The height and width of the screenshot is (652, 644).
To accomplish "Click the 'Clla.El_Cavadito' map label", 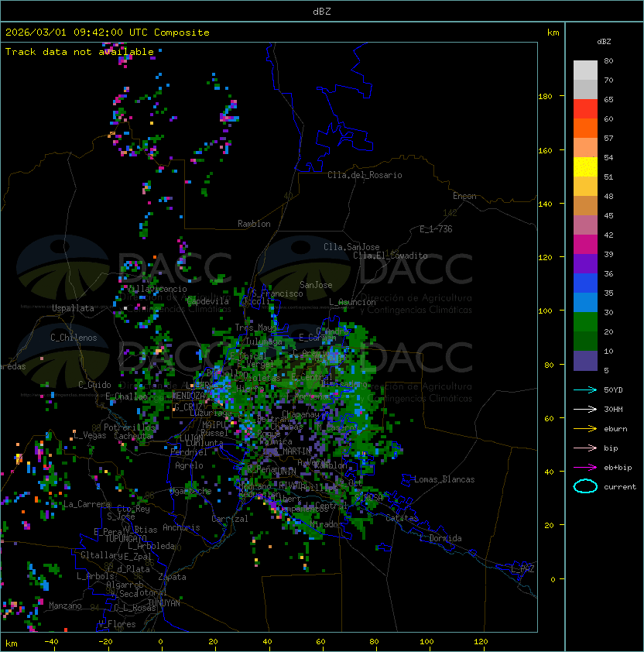I will coord(390,256).
